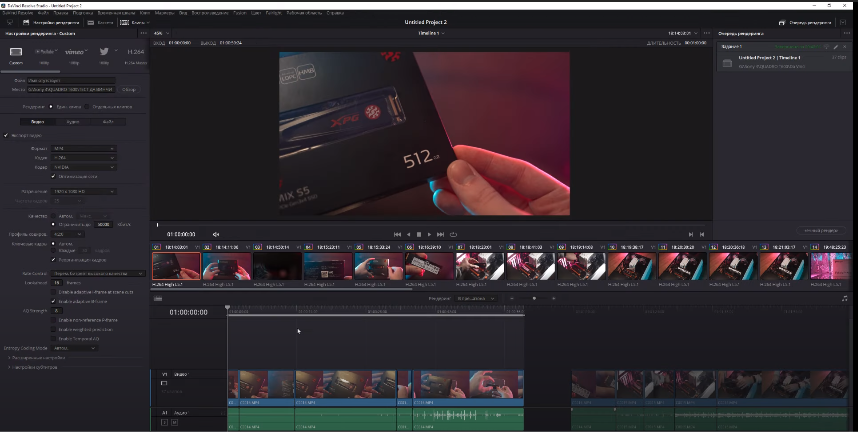Select clip thumbnail number 07
The height and width of the screenshot is (432, 858).
point(479,266)
